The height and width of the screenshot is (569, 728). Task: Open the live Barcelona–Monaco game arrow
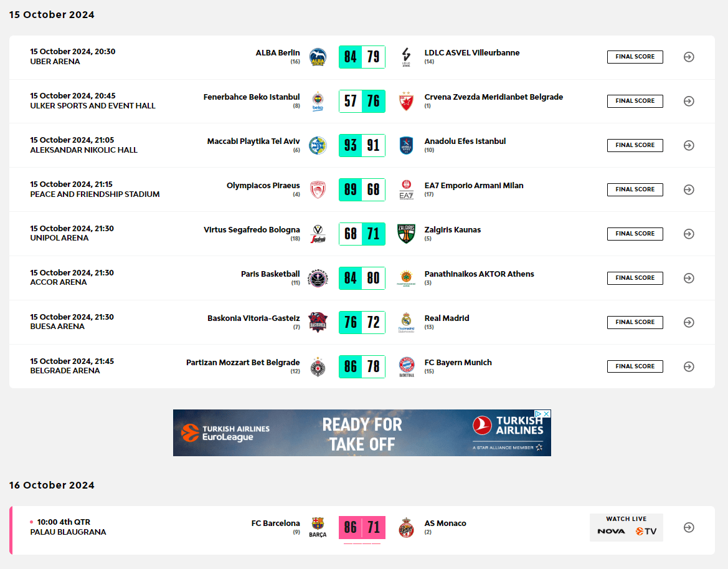[689, 527]
